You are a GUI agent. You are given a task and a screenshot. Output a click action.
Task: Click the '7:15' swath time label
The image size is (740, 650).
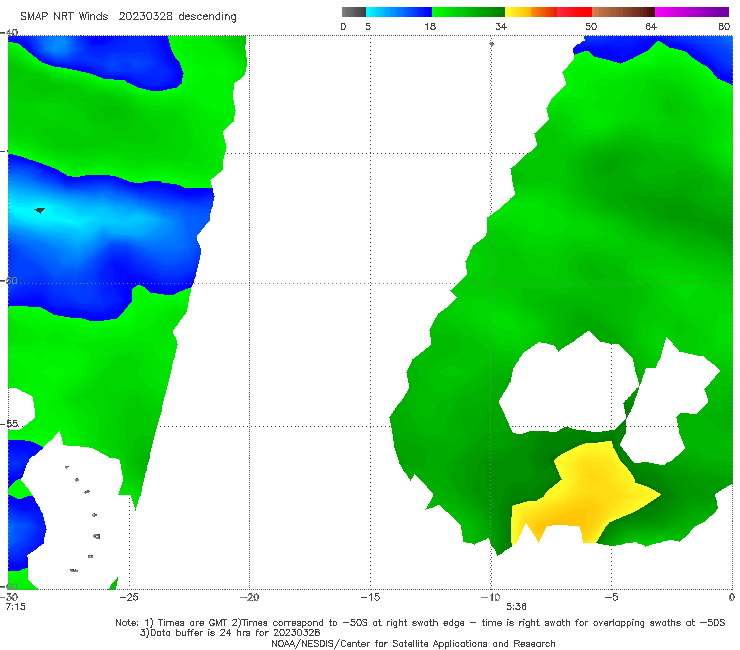click(16, 607)
